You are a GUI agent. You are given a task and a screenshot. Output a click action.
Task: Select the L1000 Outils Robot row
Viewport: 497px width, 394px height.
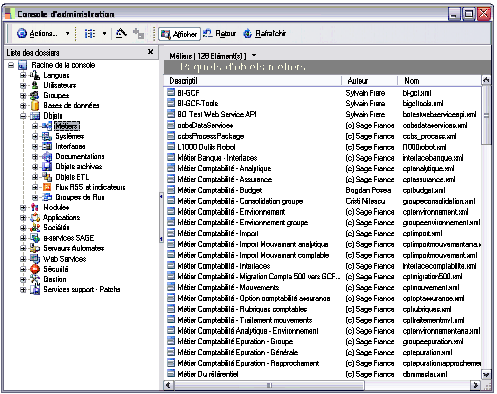[323, 147]
